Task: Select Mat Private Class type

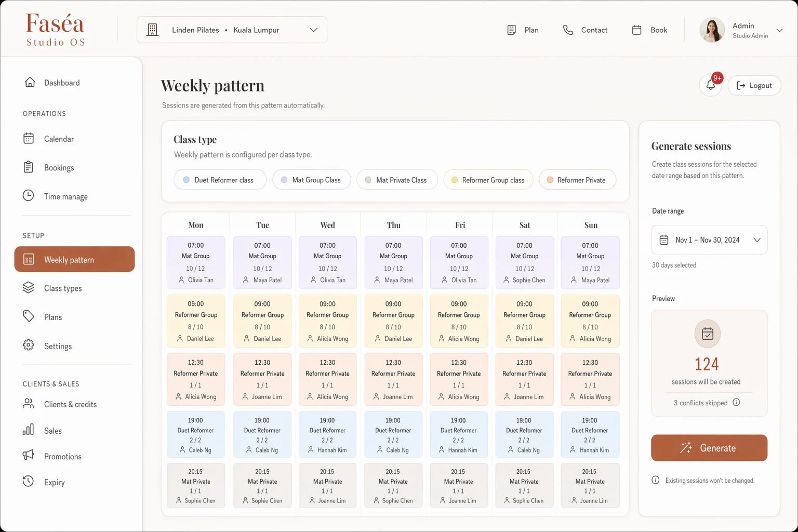Action: [x=397, y=180]
